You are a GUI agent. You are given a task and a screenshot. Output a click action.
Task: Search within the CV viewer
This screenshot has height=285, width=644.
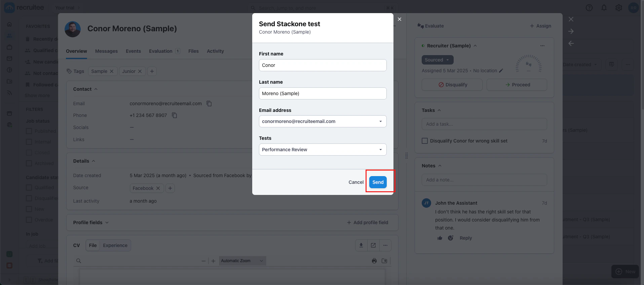[x=78, y=261]
